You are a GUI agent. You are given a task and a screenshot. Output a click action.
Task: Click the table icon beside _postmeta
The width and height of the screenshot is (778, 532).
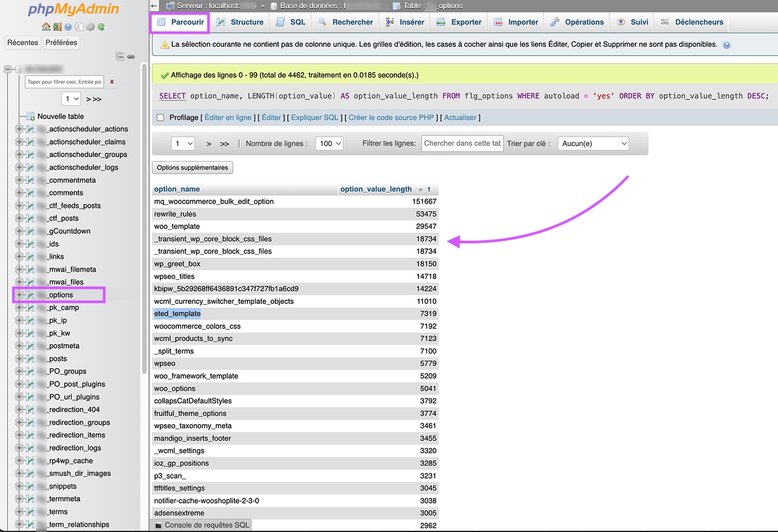coord(30,346)
